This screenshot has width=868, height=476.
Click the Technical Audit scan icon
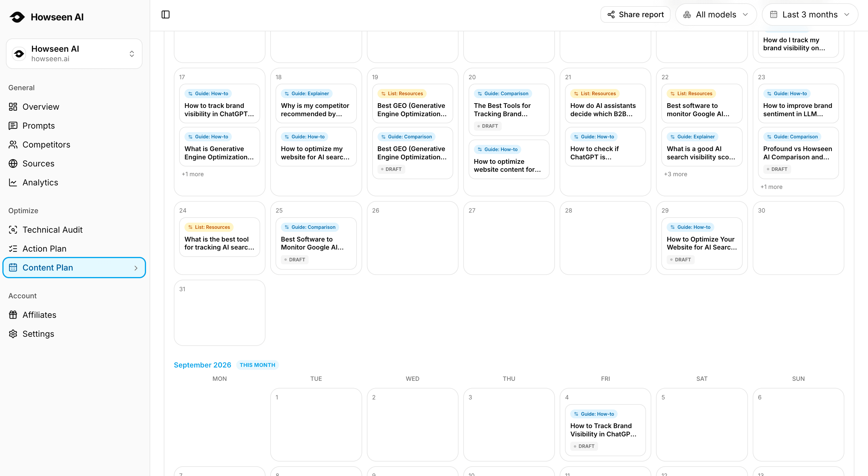coord(13,230)
